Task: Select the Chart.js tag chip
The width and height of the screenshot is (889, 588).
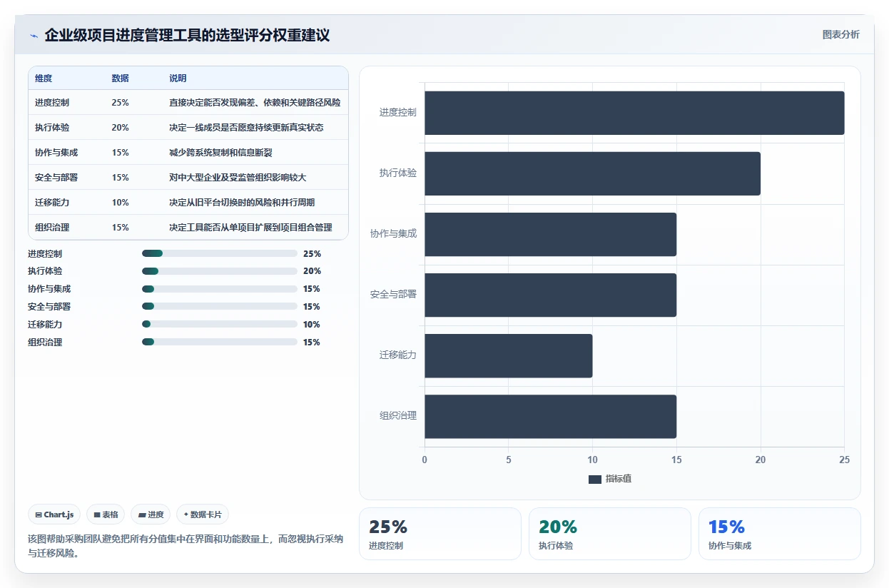Action: coord(55,514)
